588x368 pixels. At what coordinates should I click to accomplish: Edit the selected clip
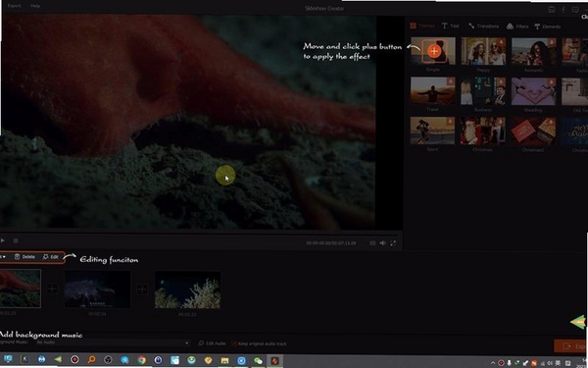pos(51,257)
